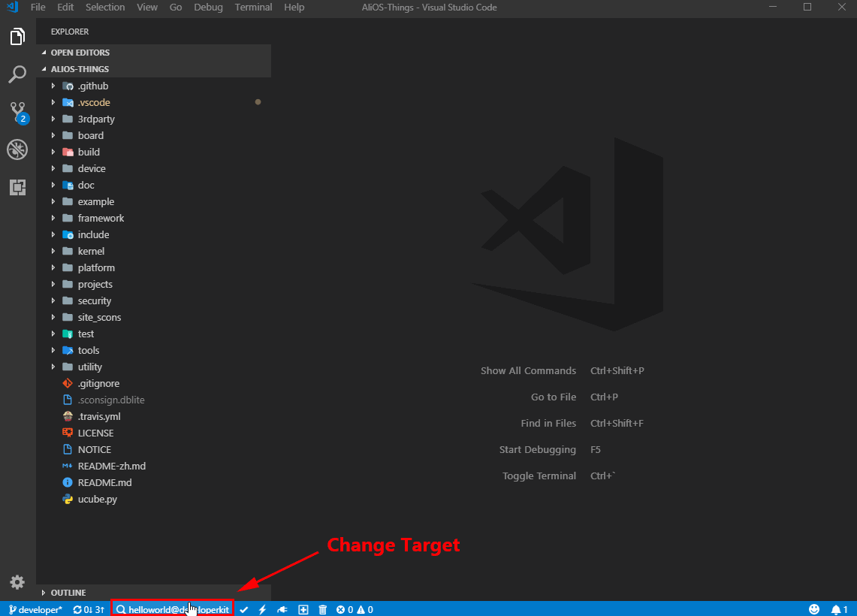Expand the .github folder
This screenshot has height=616, width=857.
[153, 86]
